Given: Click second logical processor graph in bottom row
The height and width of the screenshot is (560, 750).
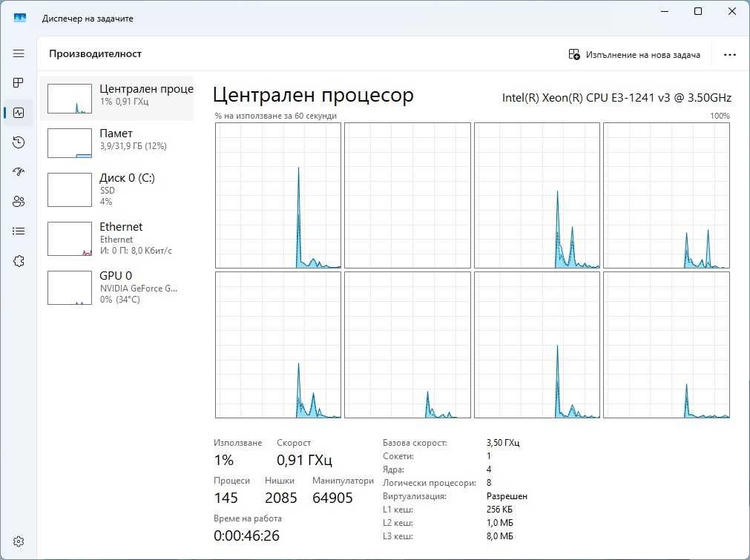Looking at the screenshot, I should 407,345.
